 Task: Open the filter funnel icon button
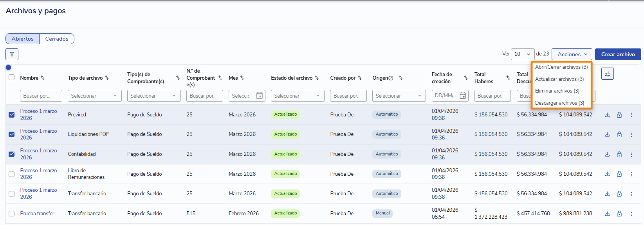[x=12, y=54]
